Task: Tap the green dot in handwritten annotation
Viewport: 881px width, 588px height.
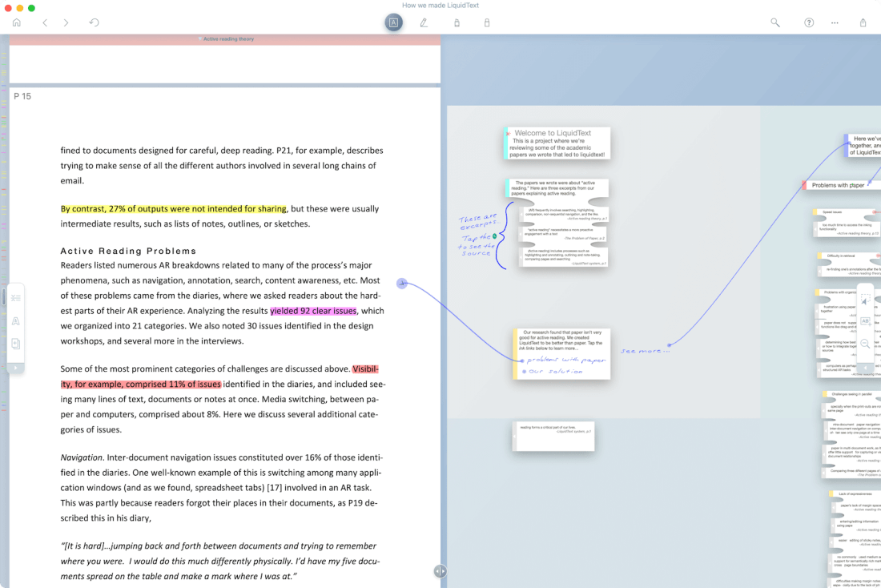Action: coord(494,236)
